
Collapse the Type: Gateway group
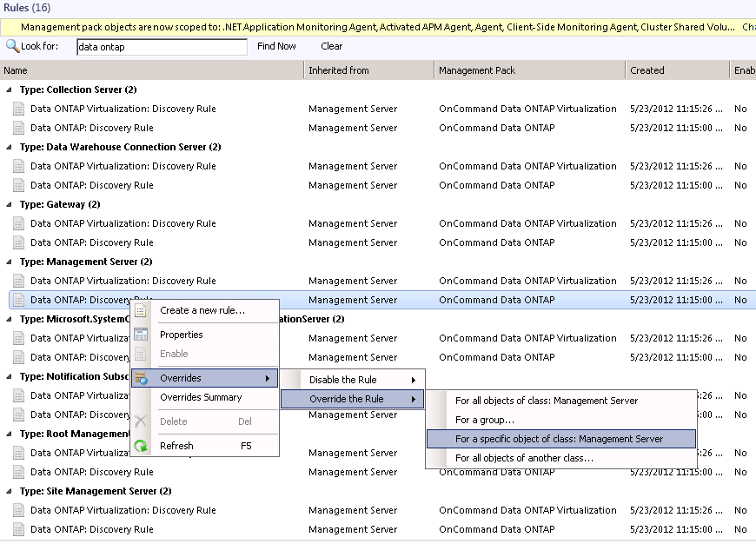pyautogui.click(x=10, y=204)
